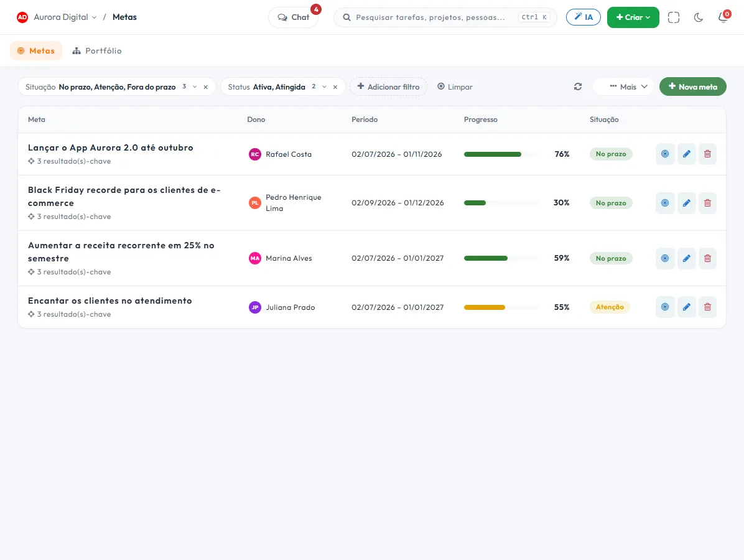Sort by Período column header

pos(365,119)
